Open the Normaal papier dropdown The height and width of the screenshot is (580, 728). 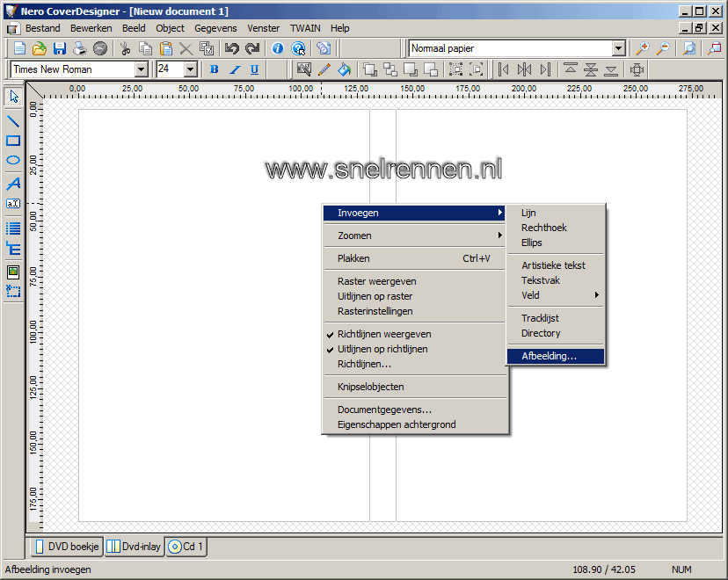tap(618, 48)
